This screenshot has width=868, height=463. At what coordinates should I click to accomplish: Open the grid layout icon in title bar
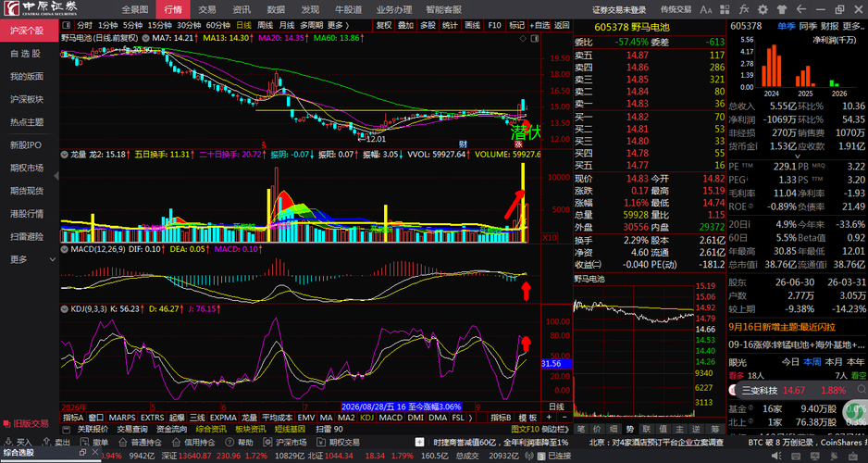coord(725,9)
